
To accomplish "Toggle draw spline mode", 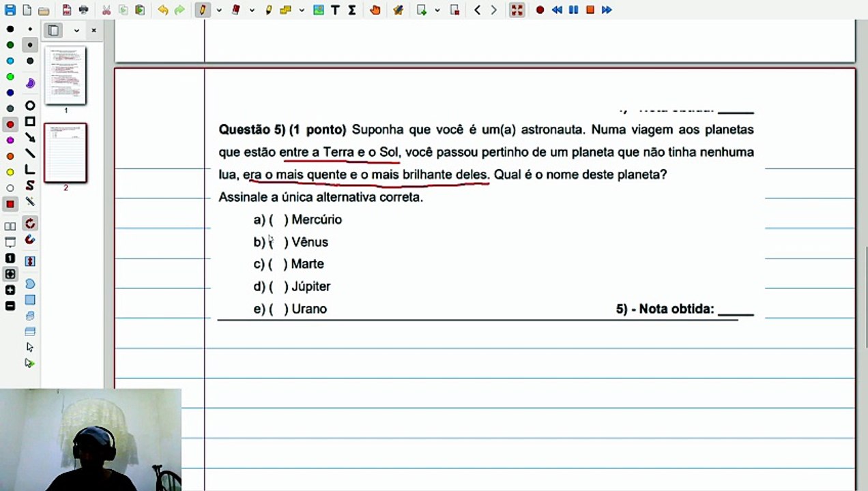I will tap(30, 185).
